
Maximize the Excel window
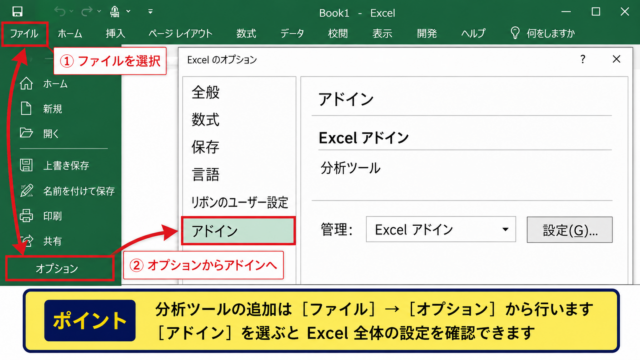tap(596, 12)
